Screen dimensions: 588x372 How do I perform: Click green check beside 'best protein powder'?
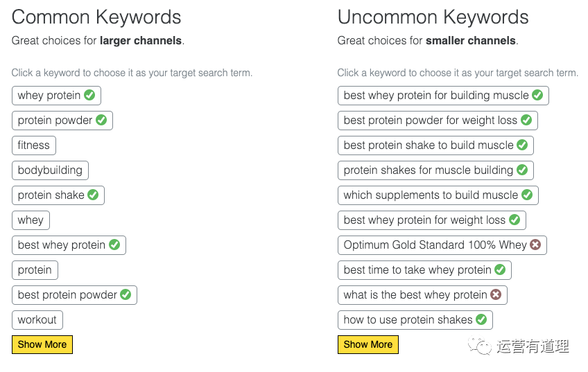[x=126, y=294]
